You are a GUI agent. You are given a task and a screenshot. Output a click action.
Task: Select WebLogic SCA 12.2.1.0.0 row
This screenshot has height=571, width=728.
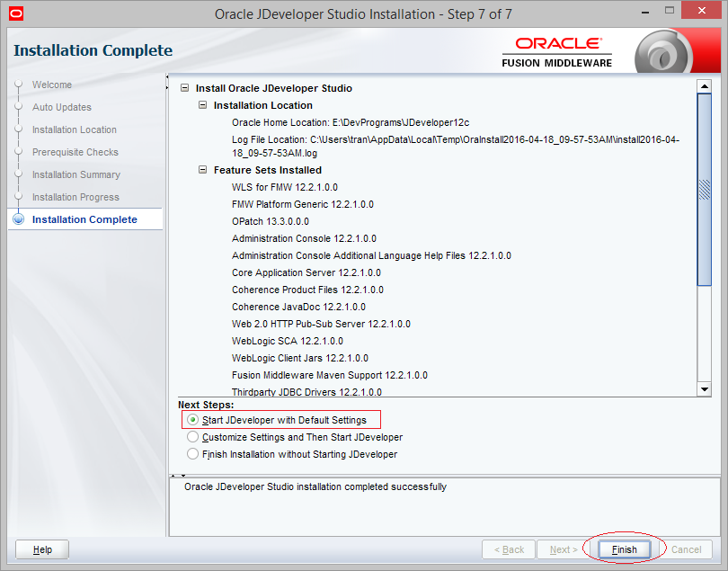click(x=288, y=341)
